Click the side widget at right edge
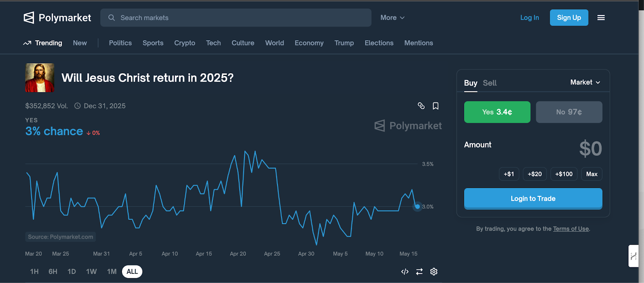 [633, 256]
